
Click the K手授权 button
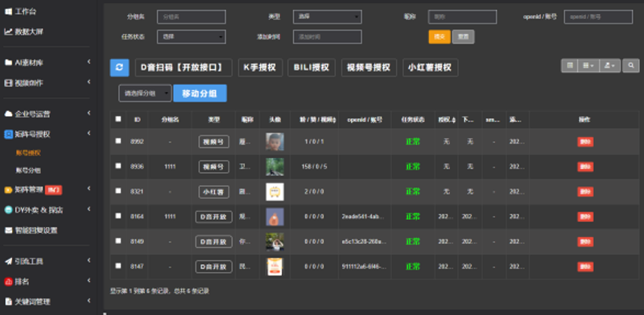(260, 68)
